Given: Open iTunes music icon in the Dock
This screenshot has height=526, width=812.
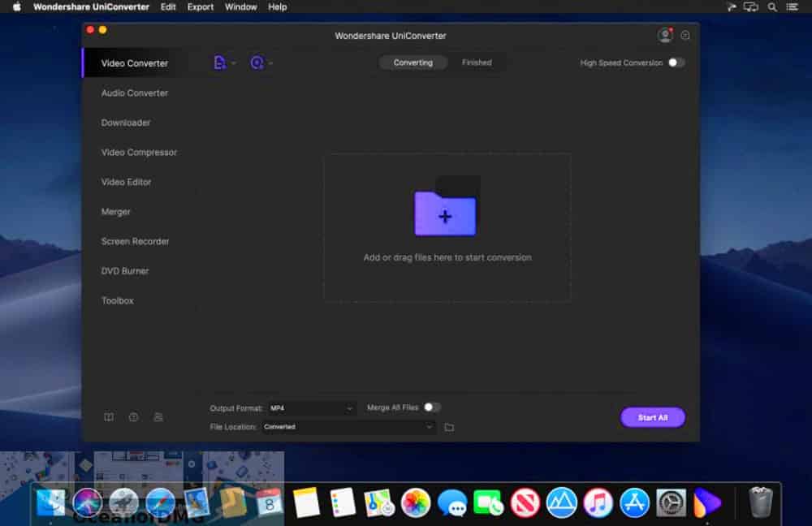Looking at the screenshot, I should pos(598,502).
